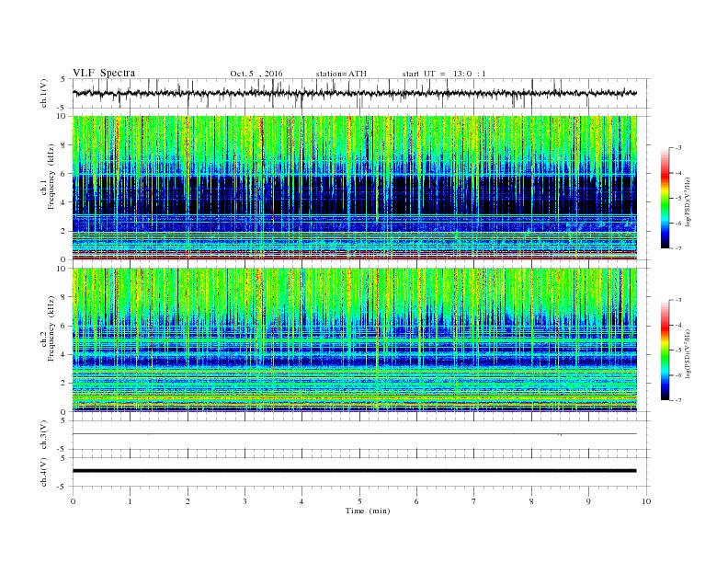
Task: Select the 'start UT = 13: 0 : 1' text
Action: click(444, 74)
